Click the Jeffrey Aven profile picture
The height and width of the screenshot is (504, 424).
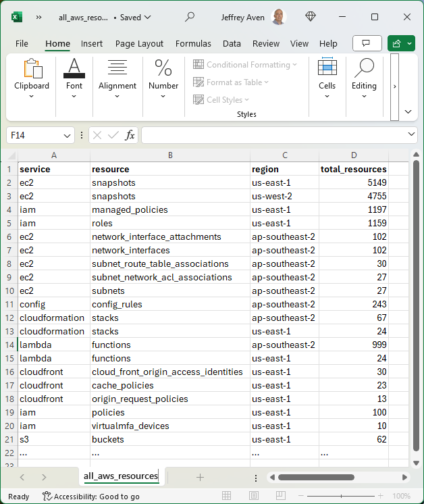point(278,17)
